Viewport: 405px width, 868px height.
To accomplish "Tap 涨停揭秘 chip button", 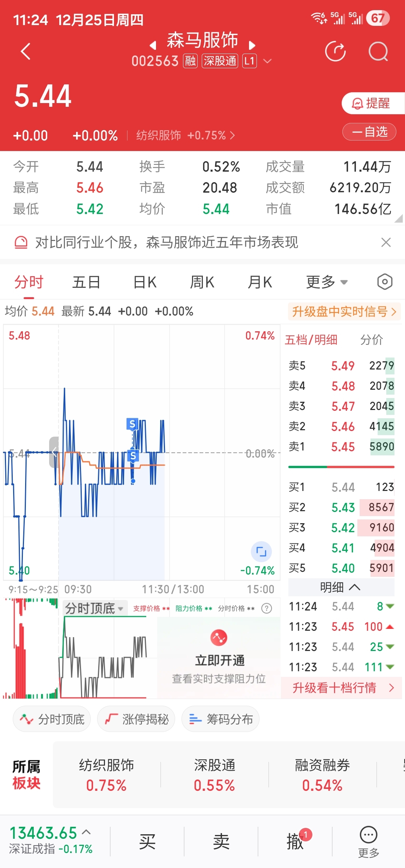I will pos(136,719).
